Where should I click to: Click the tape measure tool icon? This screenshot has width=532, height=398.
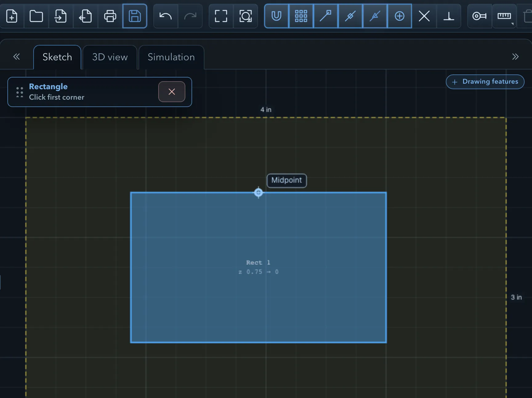click(480, 16)
